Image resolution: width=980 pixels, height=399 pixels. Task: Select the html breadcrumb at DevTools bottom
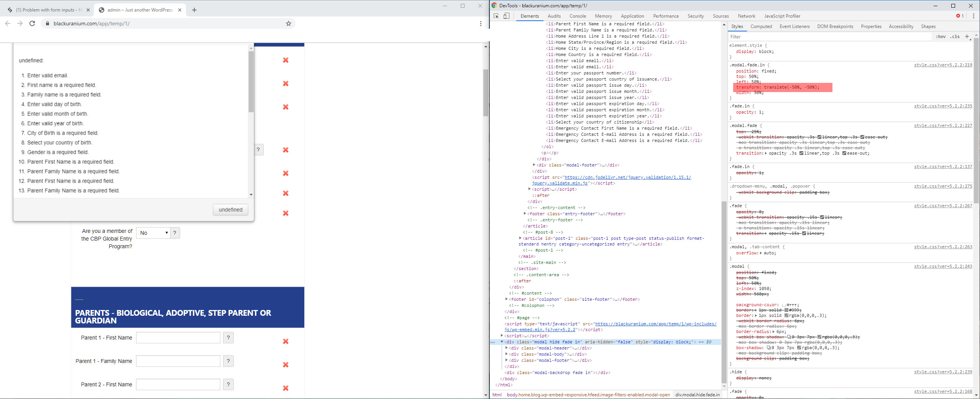497,394
